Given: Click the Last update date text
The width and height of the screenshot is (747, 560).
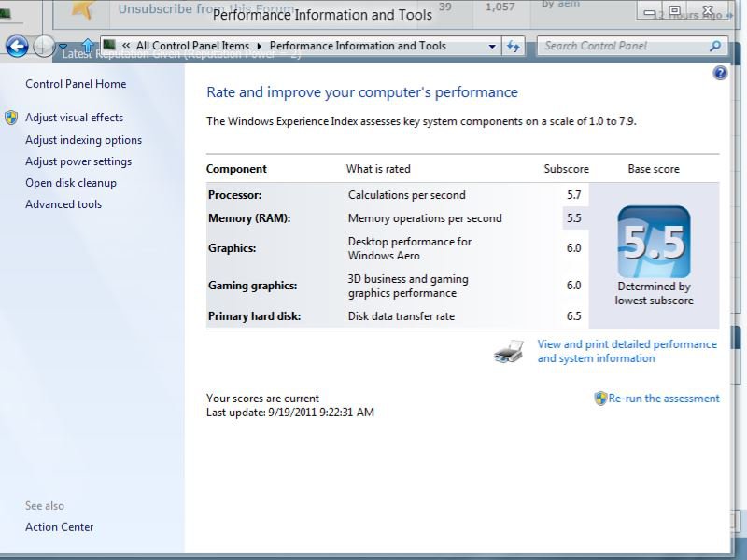Looking at the screenshot, I should pyautogui.click(x=290, y=412).
